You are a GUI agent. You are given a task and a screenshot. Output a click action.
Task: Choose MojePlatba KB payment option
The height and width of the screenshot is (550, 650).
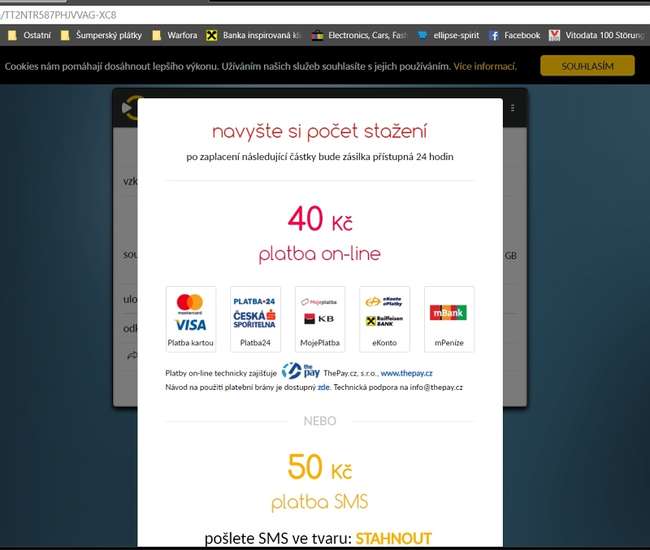320,319
